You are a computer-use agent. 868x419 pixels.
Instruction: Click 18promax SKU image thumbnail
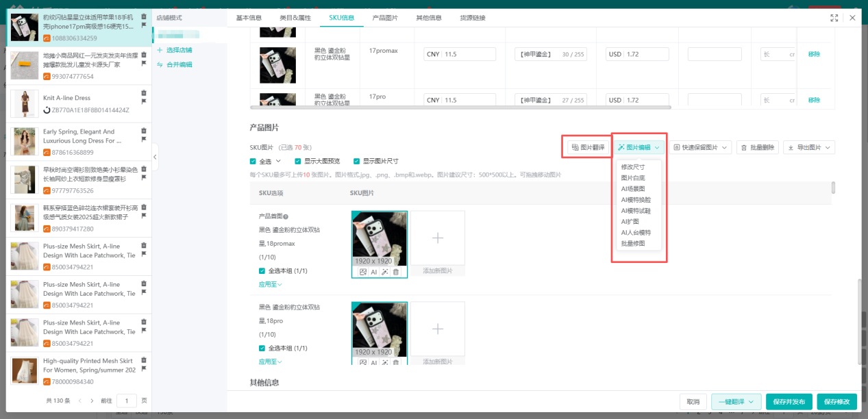coord(380,238)
